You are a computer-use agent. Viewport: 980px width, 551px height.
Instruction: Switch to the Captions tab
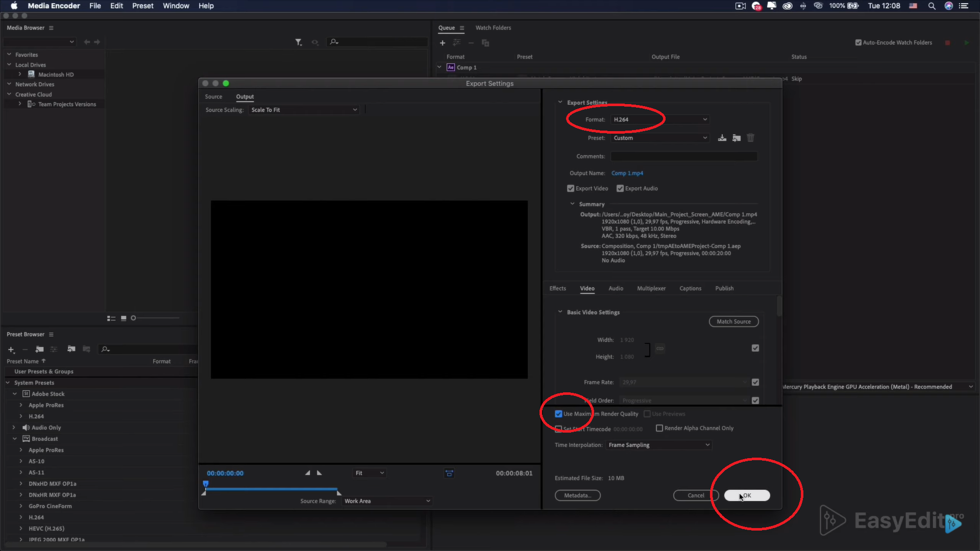(x=690, y=288)
